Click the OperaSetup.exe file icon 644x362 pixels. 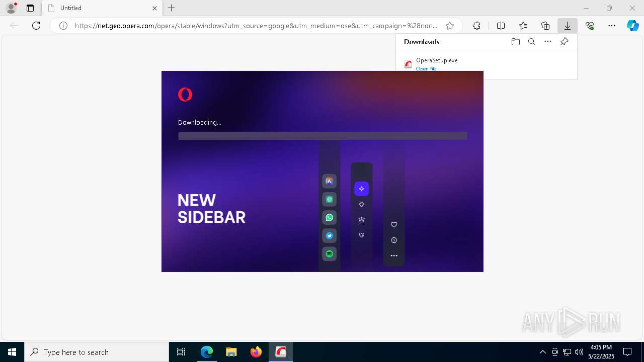pyautogui.click(x=408, y=64)
